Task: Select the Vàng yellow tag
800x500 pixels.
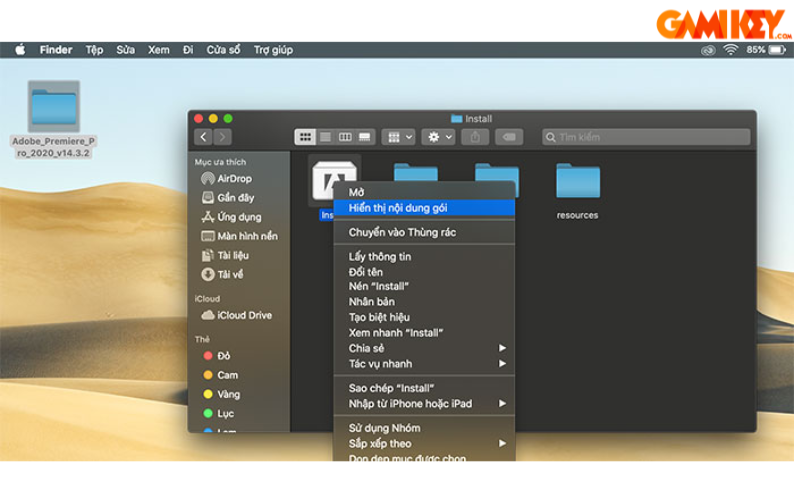Action: coord(221,394)
